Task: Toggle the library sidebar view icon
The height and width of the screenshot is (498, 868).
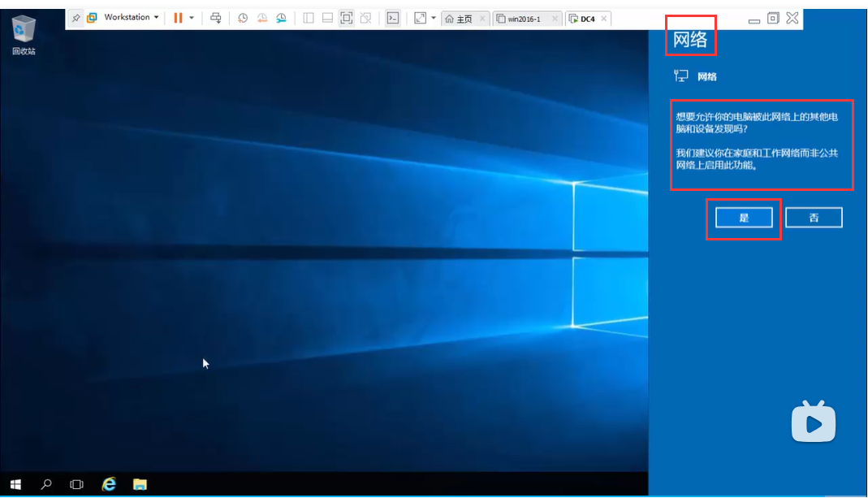Action: pos(309,19)
